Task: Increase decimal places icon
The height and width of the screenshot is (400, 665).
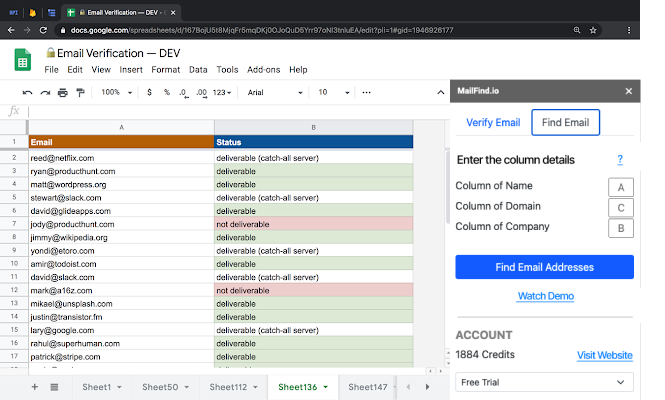Action: (x=201, y=93)
